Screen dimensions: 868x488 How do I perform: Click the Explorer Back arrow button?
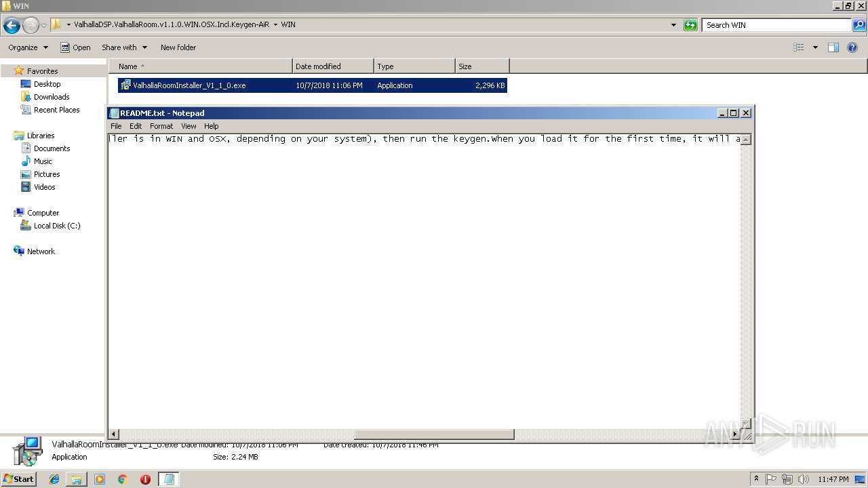tap(12, 26)
